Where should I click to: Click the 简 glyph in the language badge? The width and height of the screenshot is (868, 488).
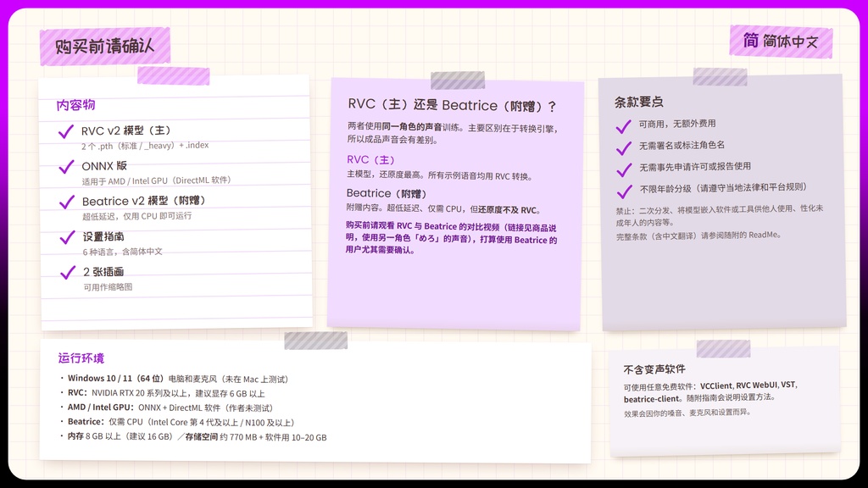pos(751,41)
